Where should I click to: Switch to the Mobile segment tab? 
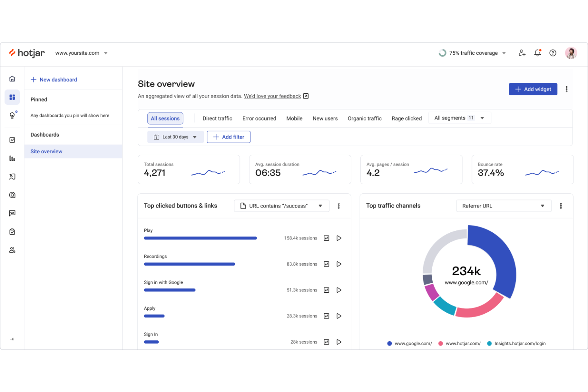pyautogui.click(x=294, y=118)
